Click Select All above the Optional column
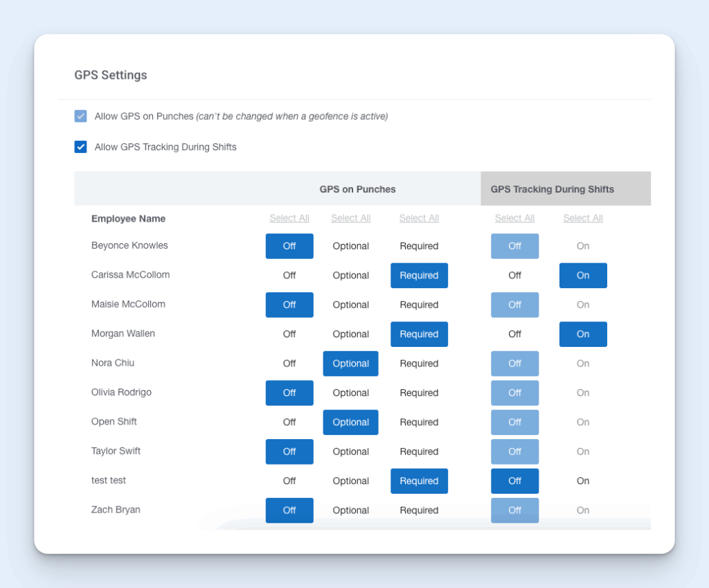Image resolution: width=709 pixels, height=588 pixels. [x=350, y=217]
